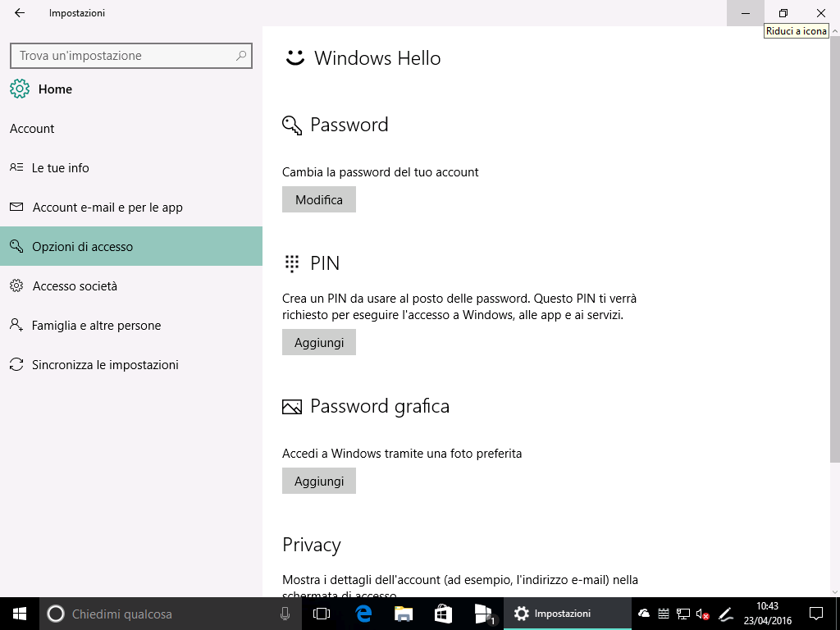Click the picture icon beside Password grafica
This screenshot has height=630, width=840.
pos(292,407)
